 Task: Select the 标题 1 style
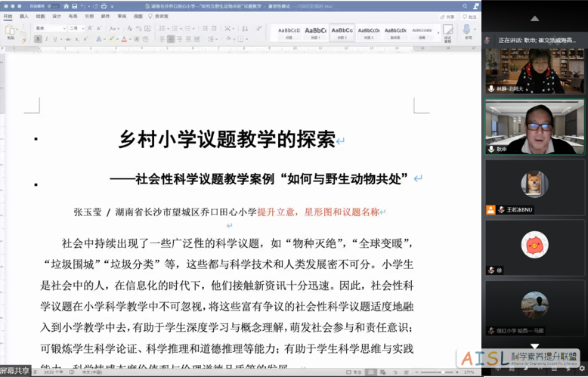point(315,32)
